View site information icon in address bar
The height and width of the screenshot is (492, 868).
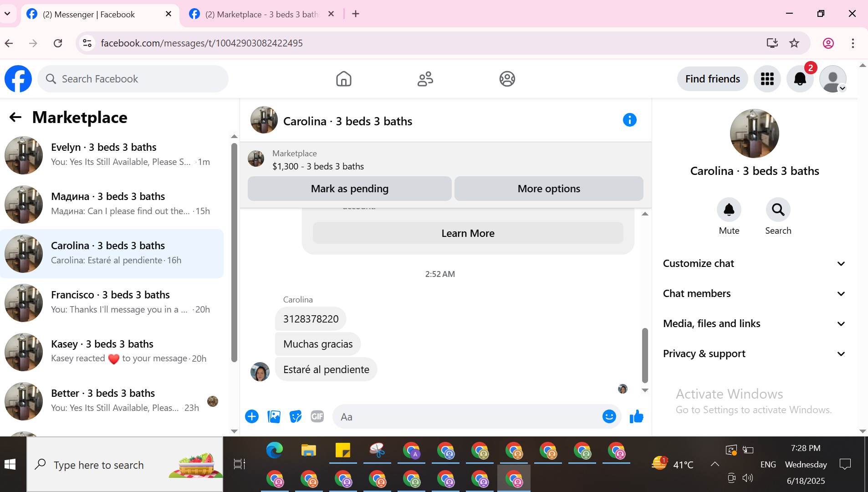click(x=87, y=43)
